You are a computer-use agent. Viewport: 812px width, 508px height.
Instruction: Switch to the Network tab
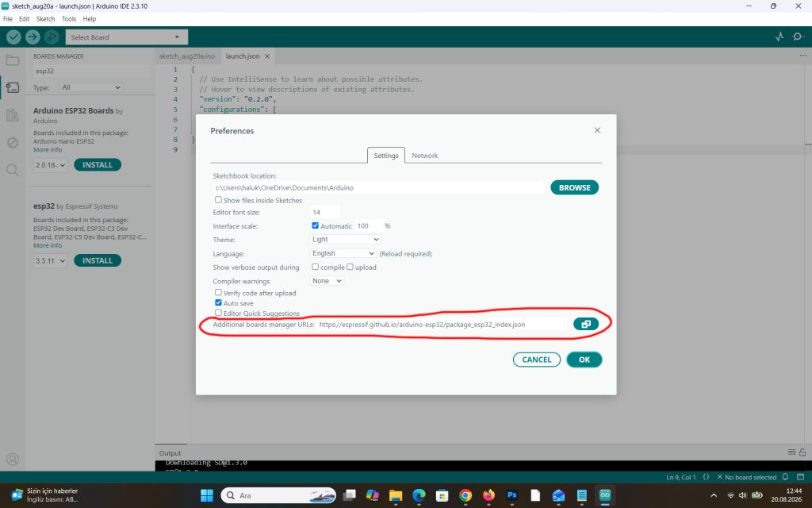[x=425, y=156]
